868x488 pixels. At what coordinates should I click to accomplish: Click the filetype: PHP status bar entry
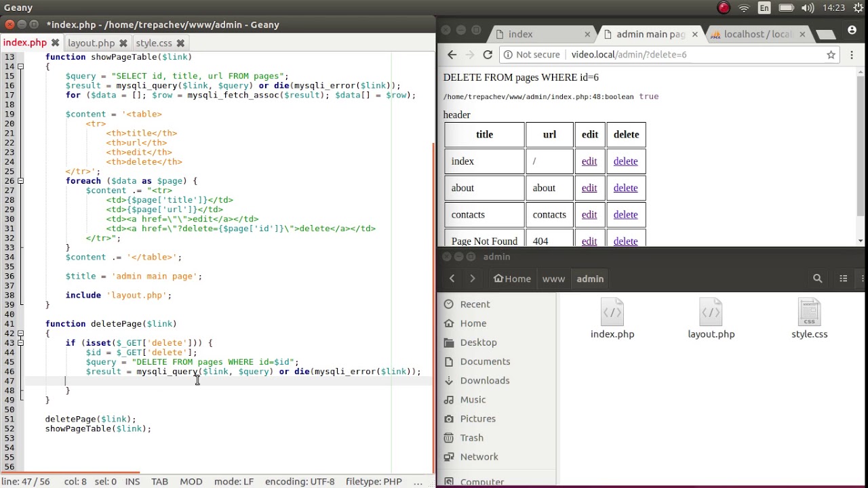tap(374, 481)
